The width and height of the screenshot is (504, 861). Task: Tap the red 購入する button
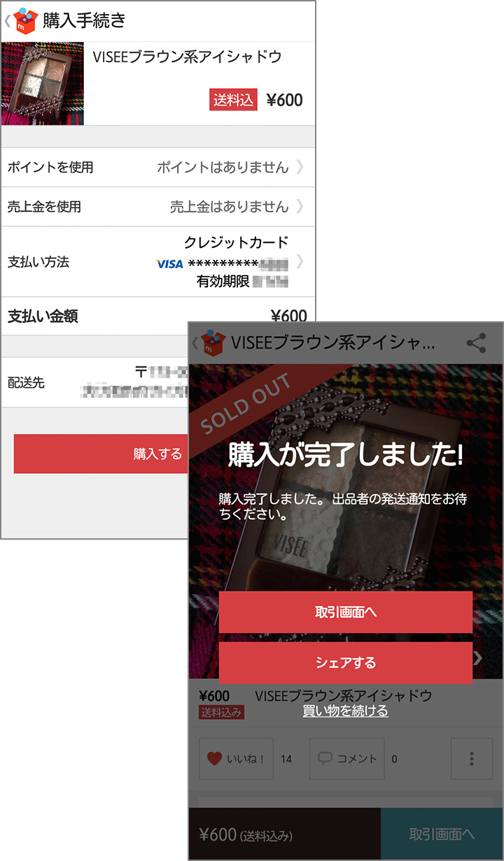(x=101, y=454)
